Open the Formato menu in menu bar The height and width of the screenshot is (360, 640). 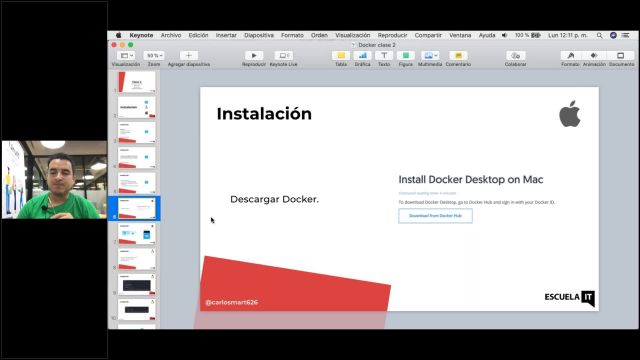coord(292,36)
